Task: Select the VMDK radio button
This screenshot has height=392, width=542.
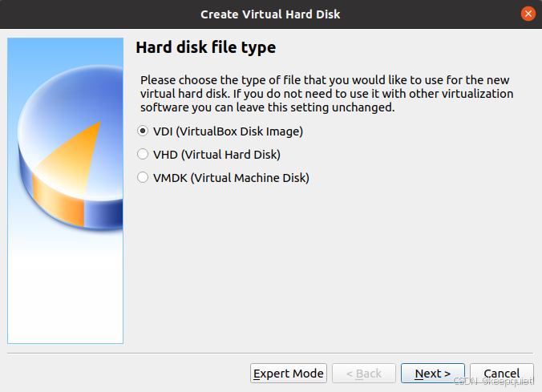Action: tap(143, 177)
